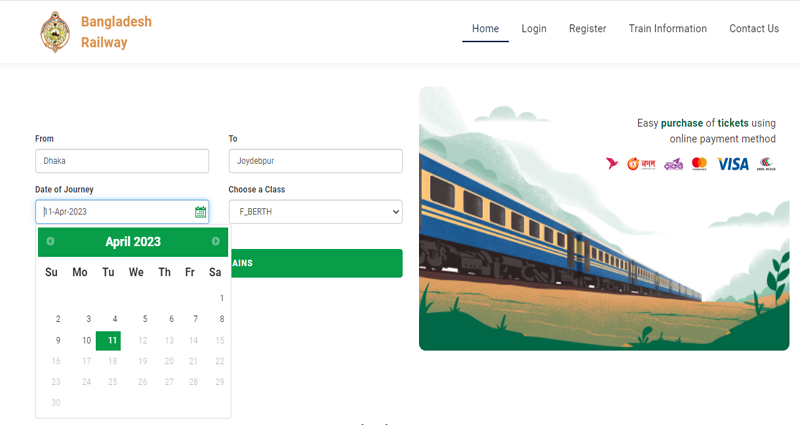
Task: Click the VISA payment logo
Action: point(733,164)
